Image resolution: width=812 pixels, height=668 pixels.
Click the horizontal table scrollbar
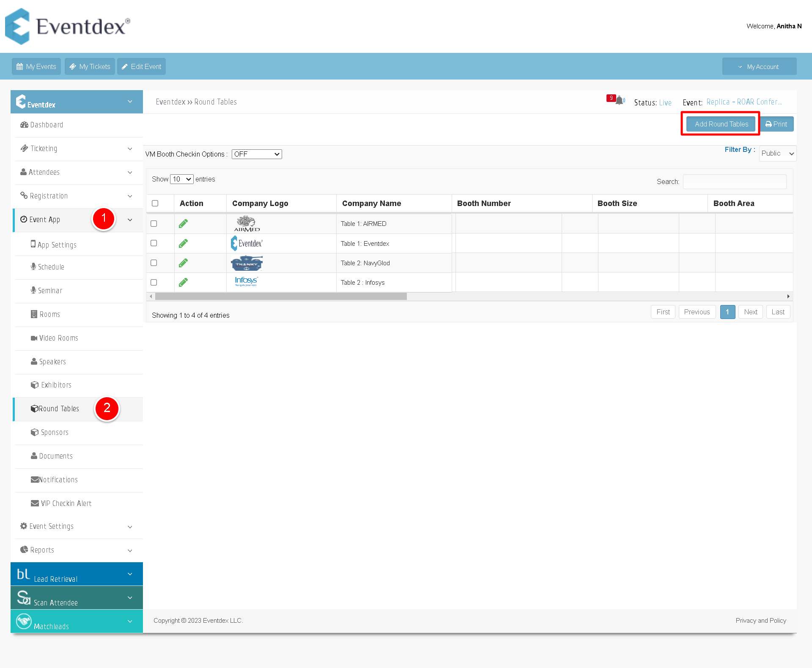pyautogui.click(x=281, y=297)
